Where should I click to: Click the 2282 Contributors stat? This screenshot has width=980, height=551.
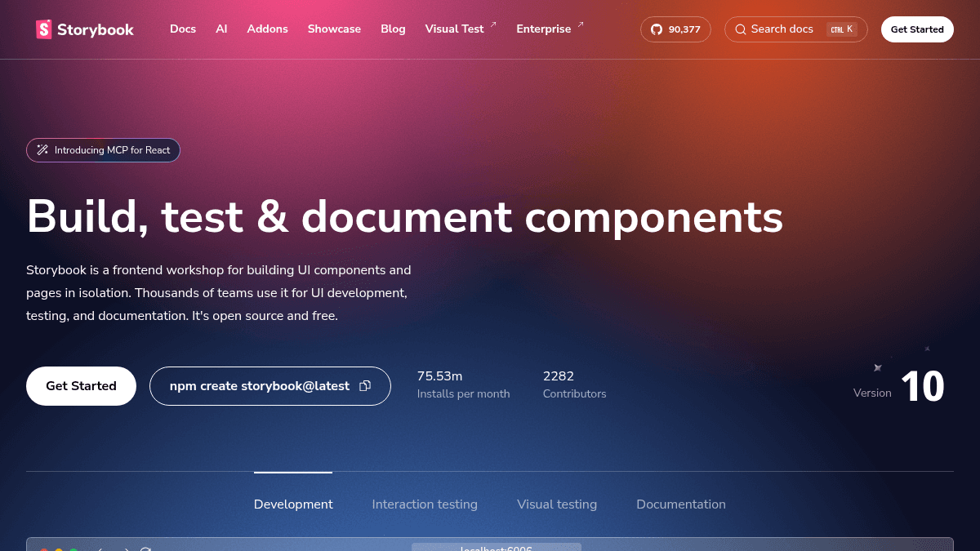tap(574, 384)
